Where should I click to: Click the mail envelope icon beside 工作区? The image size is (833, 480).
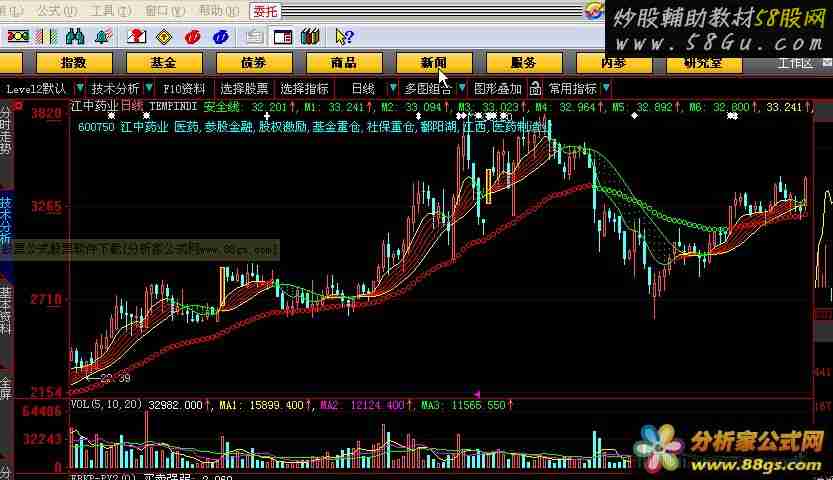point(827,63)
